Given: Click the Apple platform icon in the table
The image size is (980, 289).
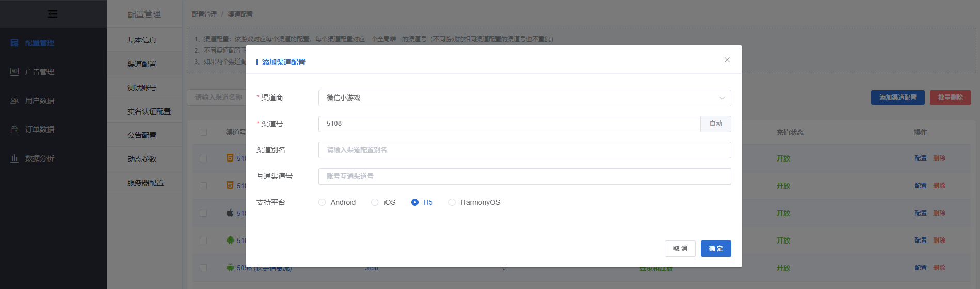Looking at the screenshot, I should point(230,213).
